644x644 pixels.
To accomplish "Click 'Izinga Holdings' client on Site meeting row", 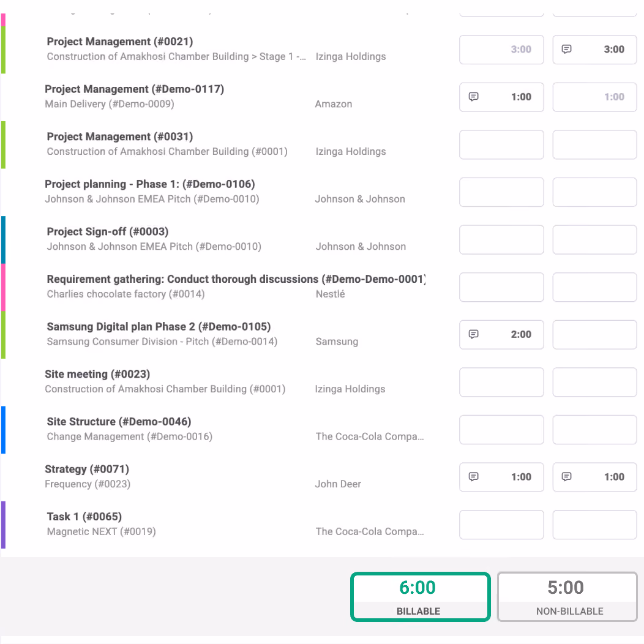I will 350,389.
